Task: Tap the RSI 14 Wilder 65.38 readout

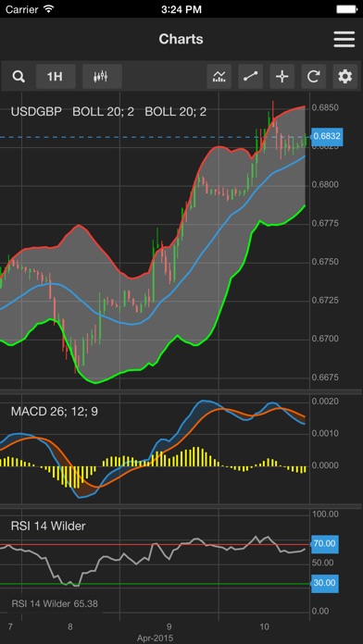Action: [x=55, y=603]
